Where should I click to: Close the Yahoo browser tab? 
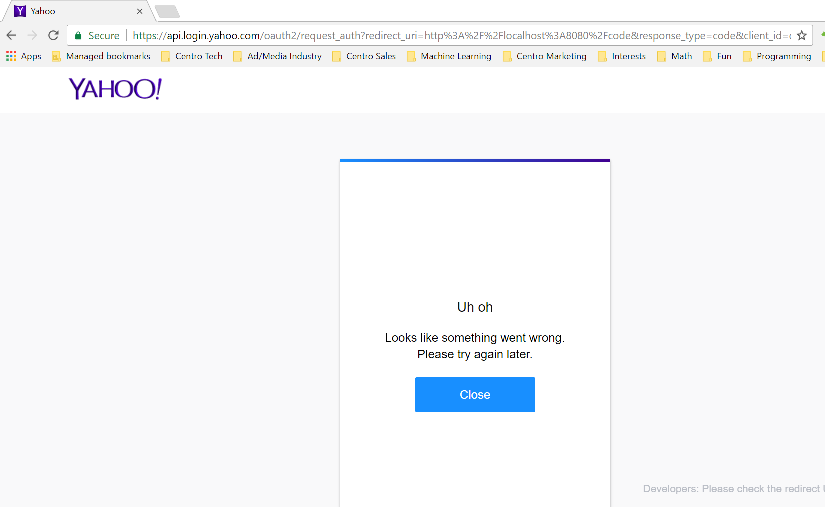click(139, 11)
